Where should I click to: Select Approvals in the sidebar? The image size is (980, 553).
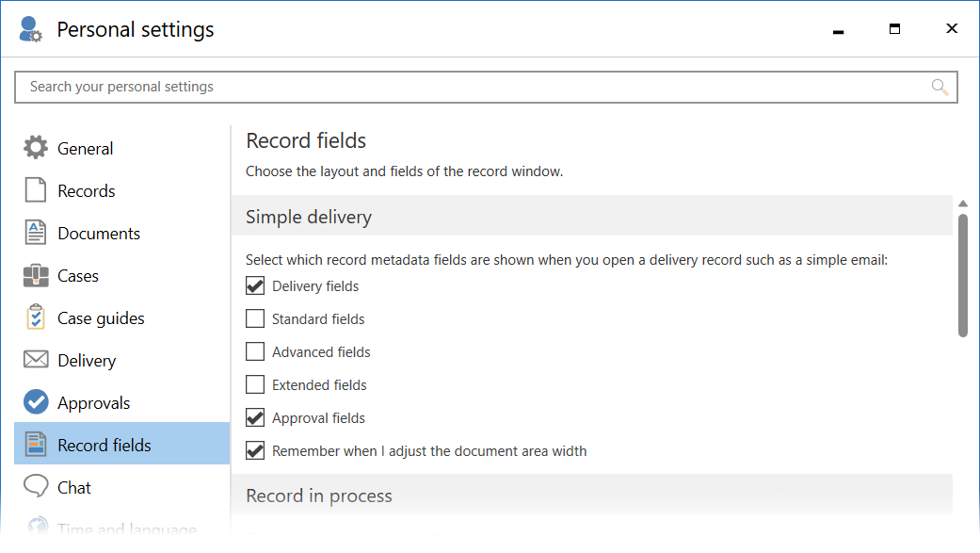(x=121, y=403)
